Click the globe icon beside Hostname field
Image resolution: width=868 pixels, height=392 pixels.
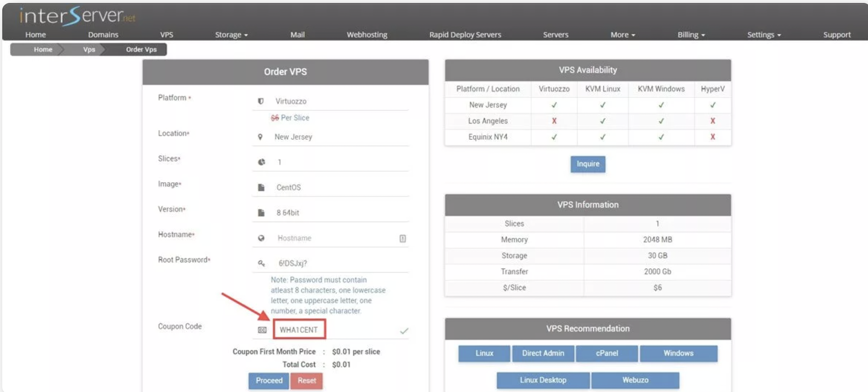click(x=261, y=238)
